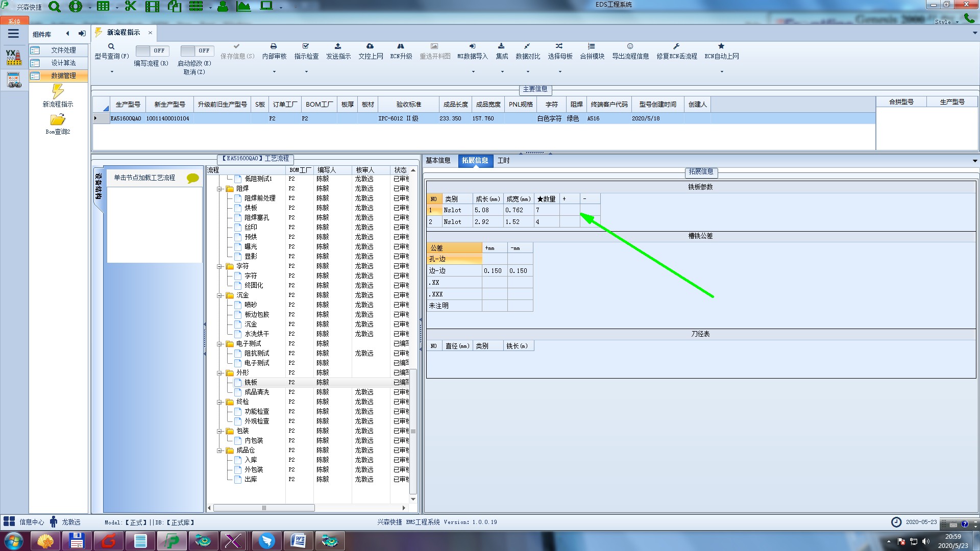Click 数据管理 in the component library
Image resolution: width=980 pixels, height=551 pixels.
pos(63,76)
